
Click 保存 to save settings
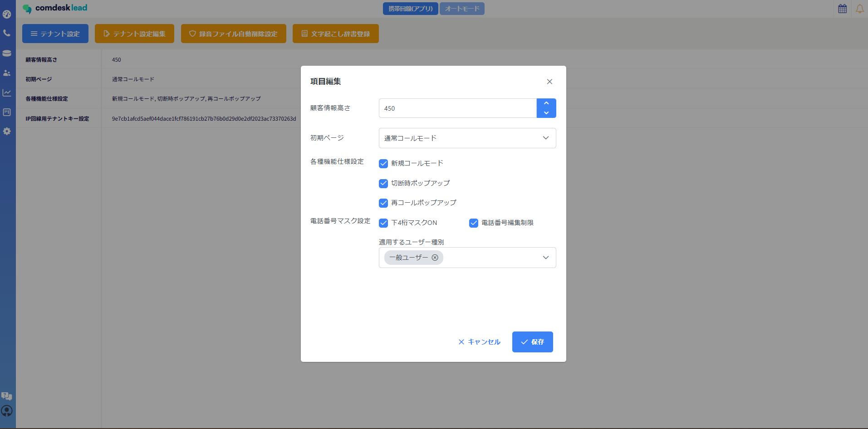click(533, 342)
